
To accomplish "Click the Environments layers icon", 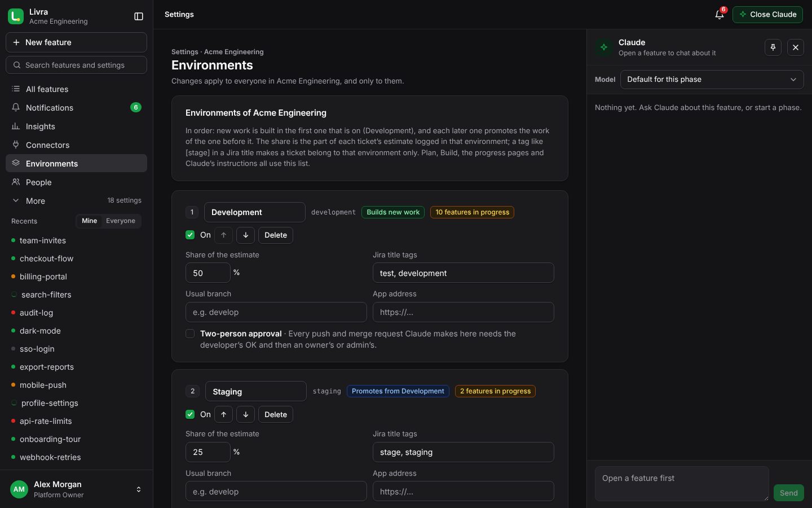I will (x=16, y=164).
